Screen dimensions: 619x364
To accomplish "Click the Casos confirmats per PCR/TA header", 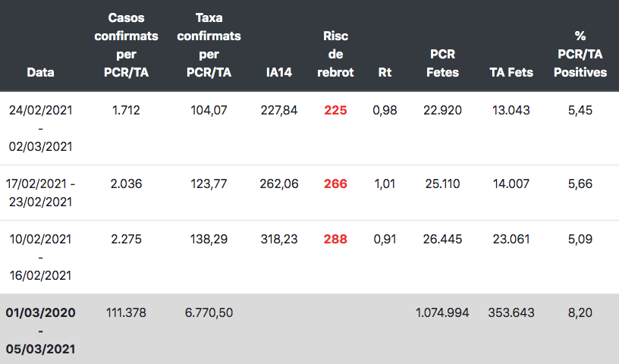I will point(126,45).
